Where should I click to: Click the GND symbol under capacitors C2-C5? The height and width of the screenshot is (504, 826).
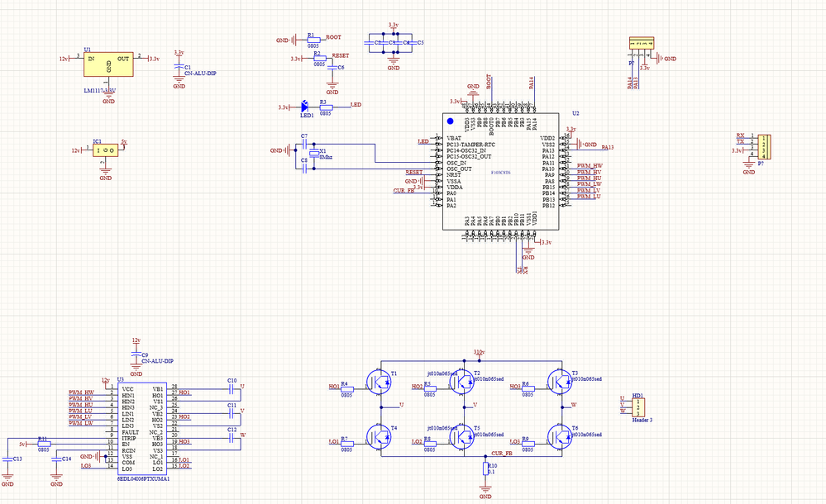394,63
